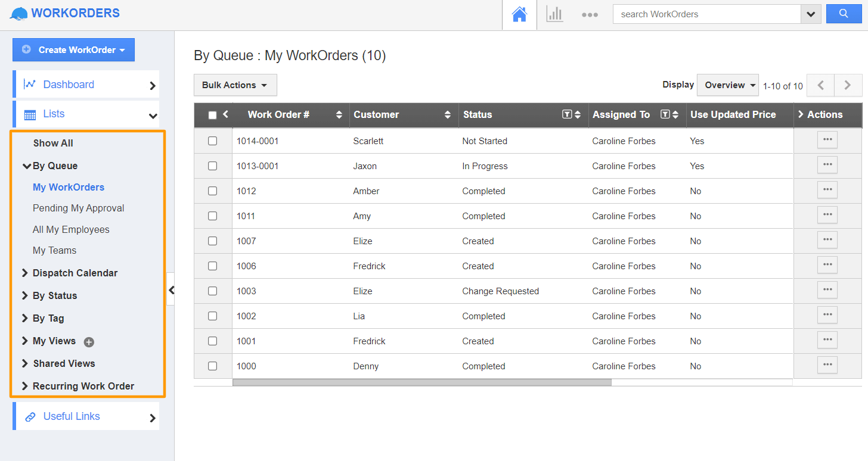
Task: Click the search magnifier button
Action: coord(844,13)
